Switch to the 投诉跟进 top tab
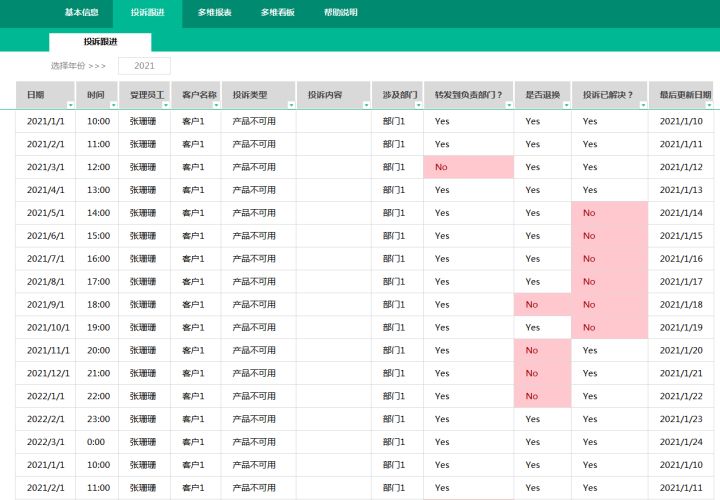Screen dimensions: 720x500 147,13
